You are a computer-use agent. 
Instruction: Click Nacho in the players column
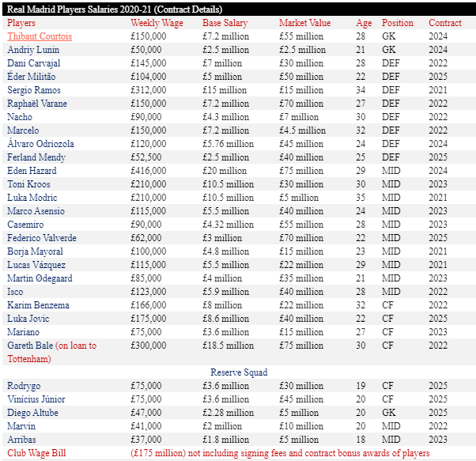(x=20, y=117)
